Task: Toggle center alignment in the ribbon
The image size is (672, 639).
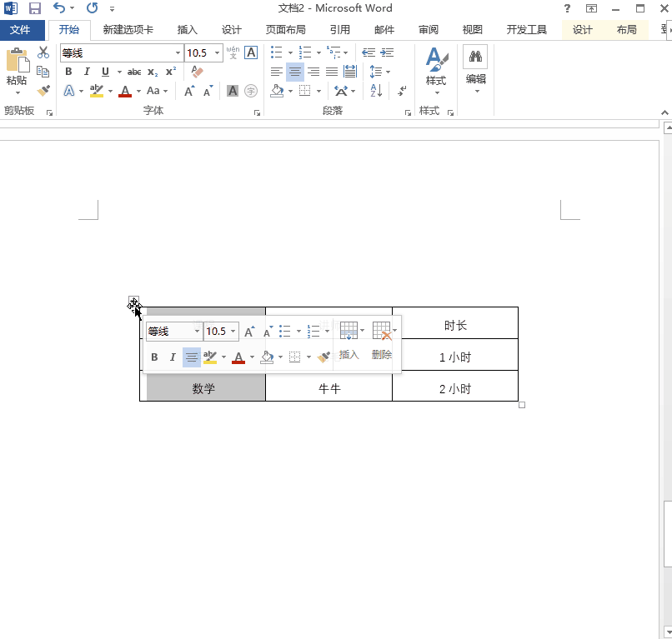Action: [295, 72]
